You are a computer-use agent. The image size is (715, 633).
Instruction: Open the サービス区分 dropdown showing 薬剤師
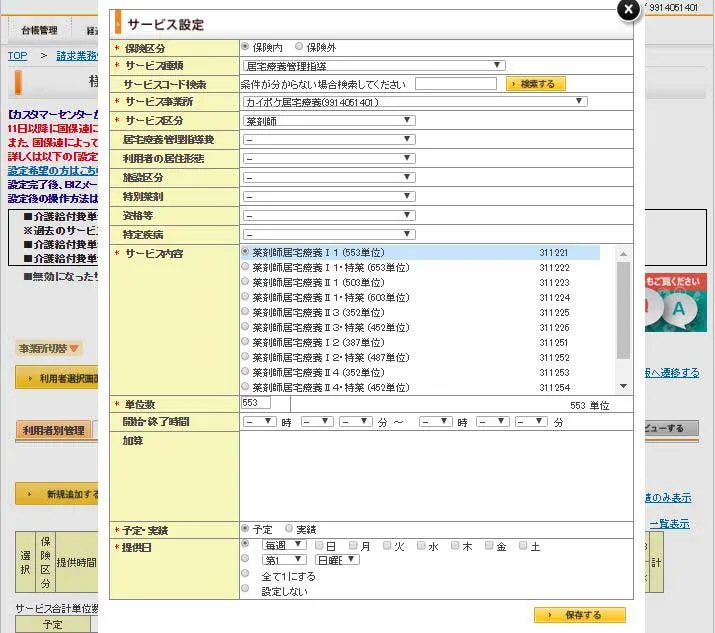click(x=328, y=121)
